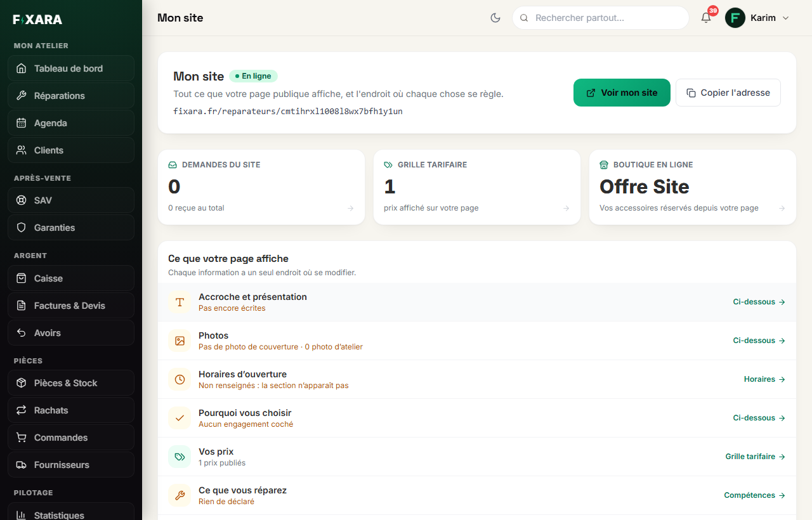Click the Voir mon site button
The height and width of the screenshot is (520, 812).
[622, 93]
